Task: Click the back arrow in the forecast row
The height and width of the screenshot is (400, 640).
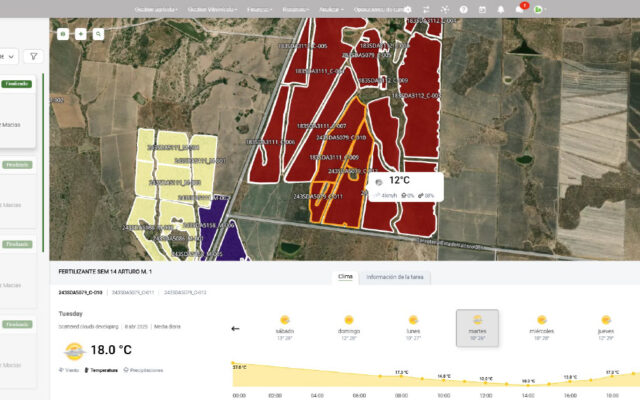Action: coord(235,329)
